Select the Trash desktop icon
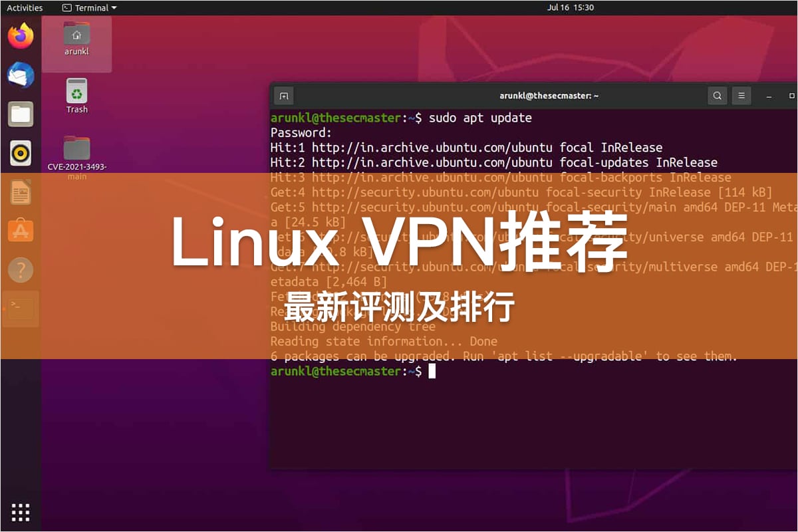The height and width of the screenshot is (532, 798). (x=77, y=96)
